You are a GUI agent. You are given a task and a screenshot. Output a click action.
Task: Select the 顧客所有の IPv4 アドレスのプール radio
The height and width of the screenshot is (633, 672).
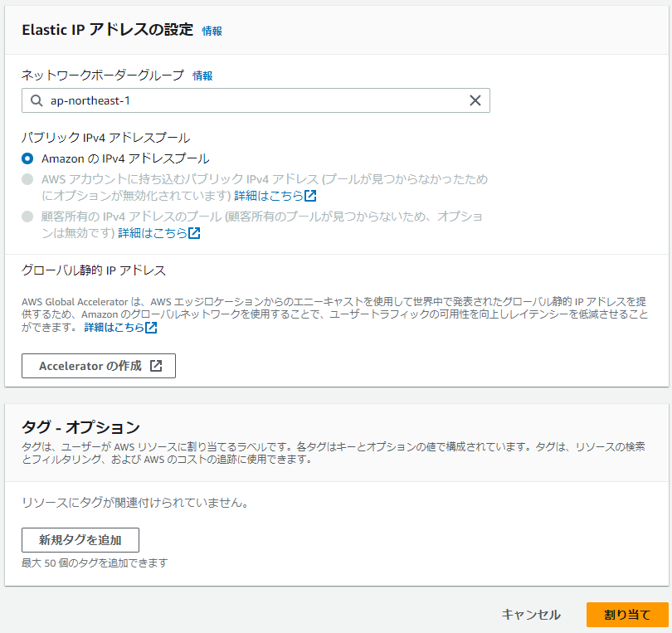[27, 217]
